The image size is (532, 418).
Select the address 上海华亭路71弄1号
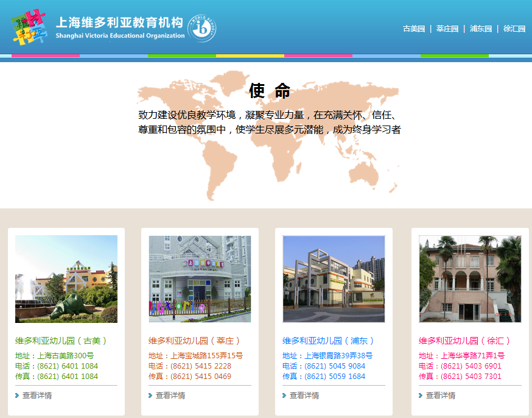tap(472, 355)
